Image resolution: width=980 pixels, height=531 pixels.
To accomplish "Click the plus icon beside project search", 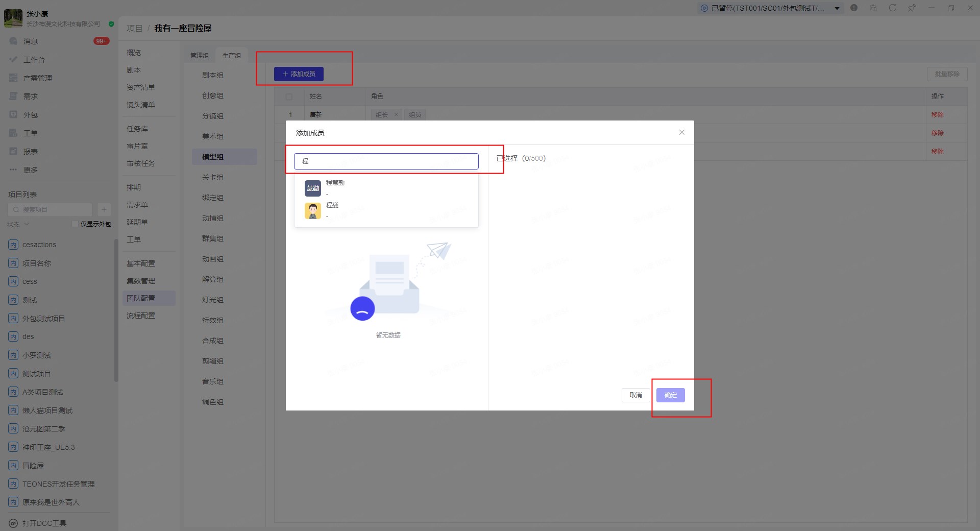I will [104, 209].
